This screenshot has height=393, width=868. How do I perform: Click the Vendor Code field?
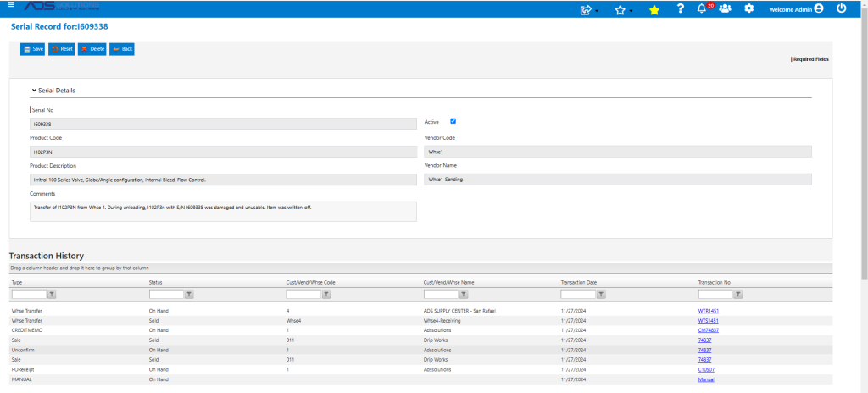click(x=618, y=152)
